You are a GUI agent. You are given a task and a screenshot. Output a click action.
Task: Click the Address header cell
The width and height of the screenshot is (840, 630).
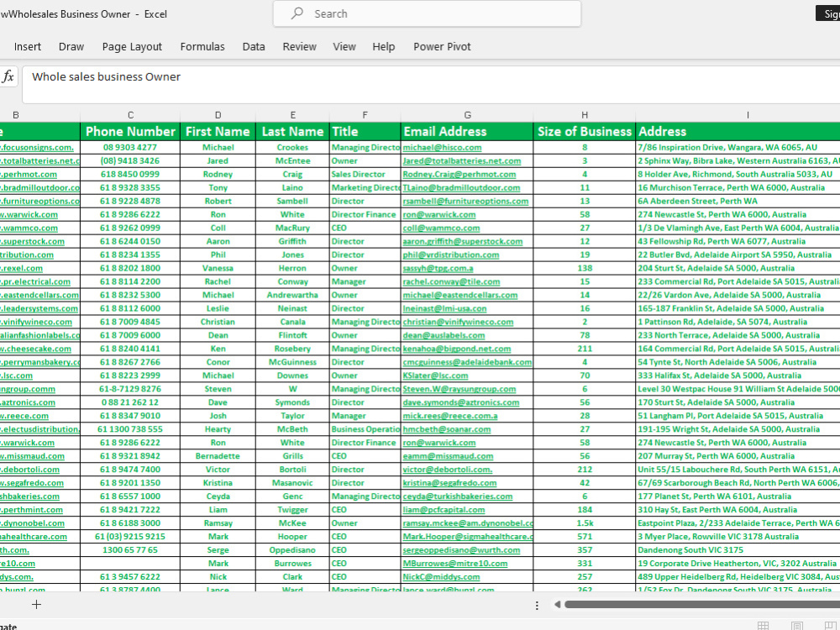pyautogui.click(x=738, y=131)
